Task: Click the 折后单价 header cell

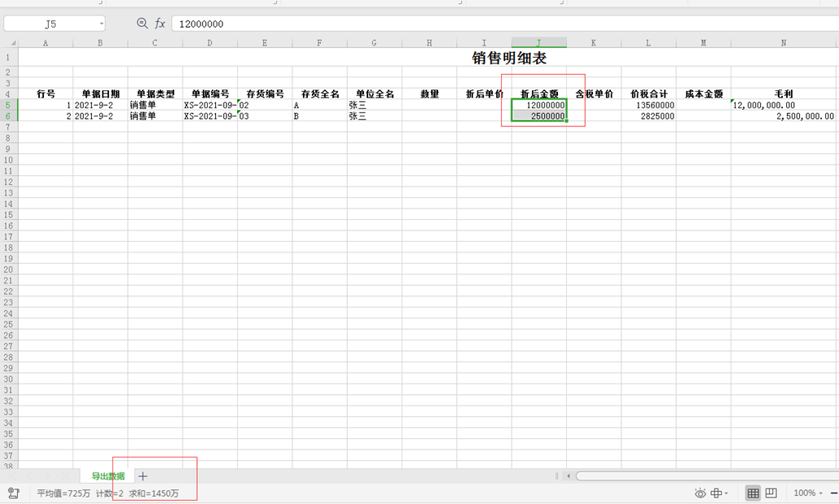Action: pos(484,94)
